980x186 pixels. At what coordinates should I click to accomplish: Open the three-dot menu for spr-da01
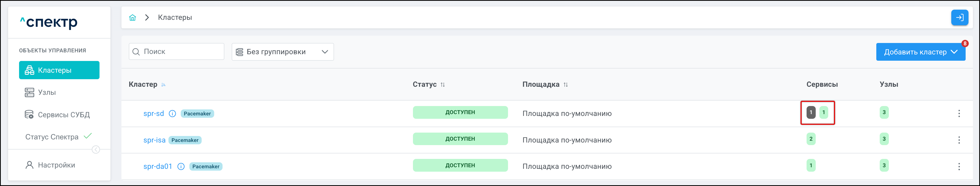[x=959, y=167]
